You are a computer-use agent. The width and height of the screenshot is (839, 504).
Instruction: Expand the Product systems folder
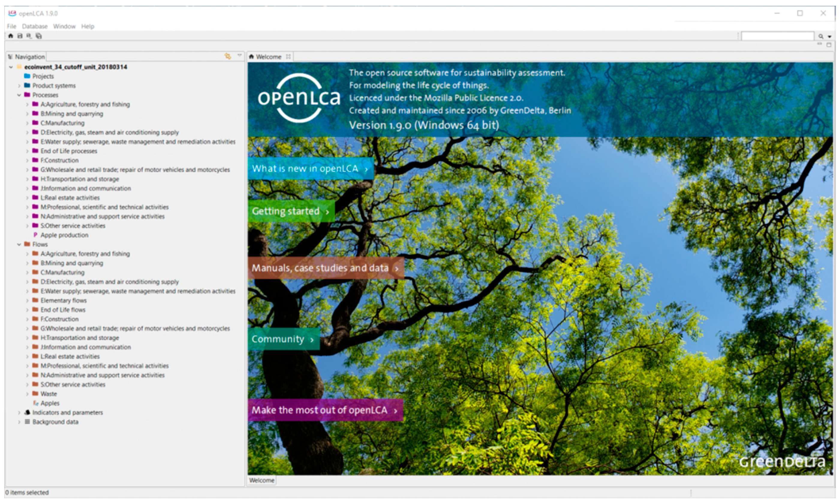(19, 86)
